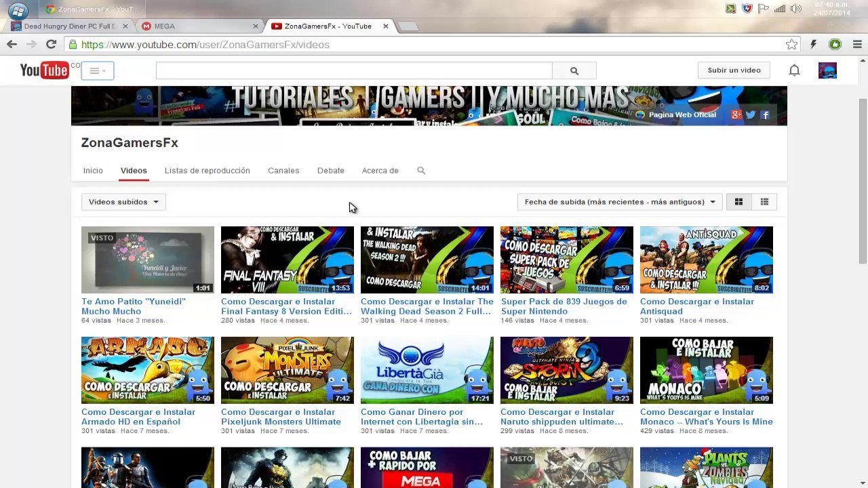Click the network signal tray icon
The width and height of the screenshot is (868, 488).
pyautogui.click(x=780, y=9)
